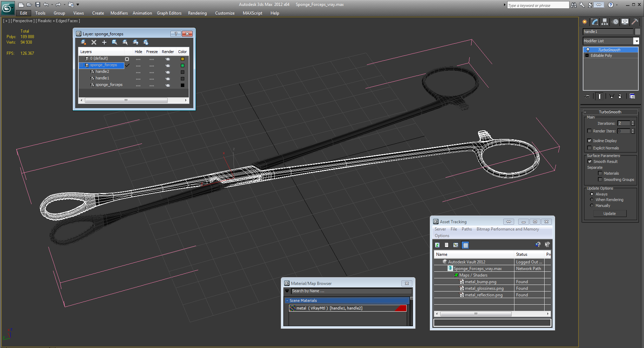Open the Display command panel tab
Viewport: 644px width, 348px height.
625,22
